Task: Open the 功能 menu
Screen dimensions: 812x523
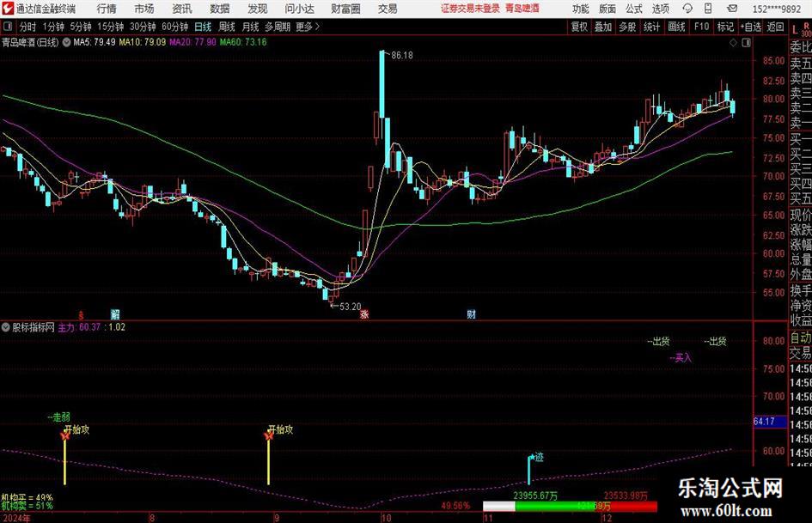Action: click(x=581, y=9)
